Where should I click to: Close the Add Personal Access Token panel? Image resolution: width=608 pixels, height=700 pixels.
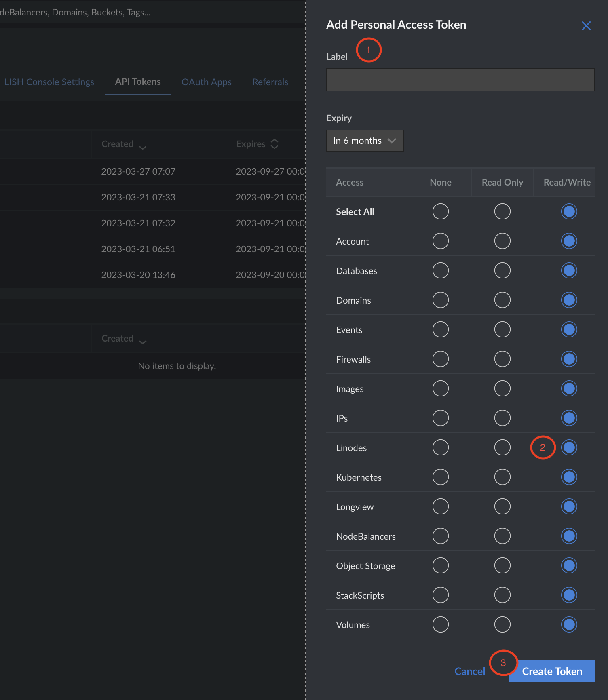586,26
